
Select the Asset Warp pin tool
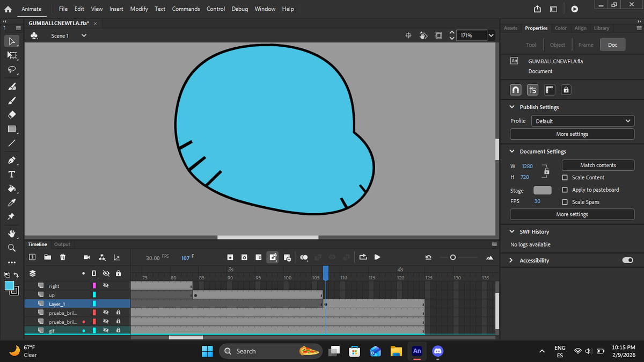tap(12, 216)
